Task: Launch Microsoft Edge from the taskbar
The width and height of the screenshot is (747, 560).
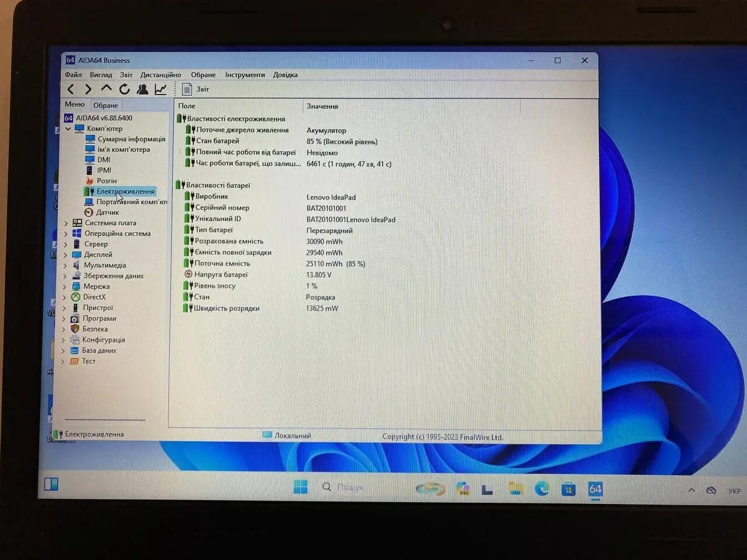Action: (x=542, y=489)
